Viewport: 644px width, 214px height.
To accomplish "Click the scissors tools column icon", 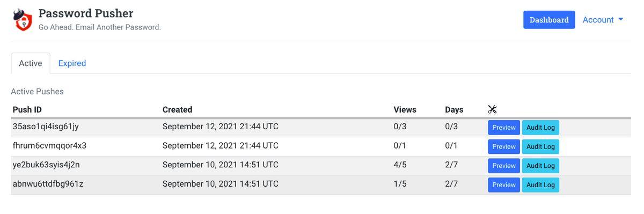I will click(492, 109).
